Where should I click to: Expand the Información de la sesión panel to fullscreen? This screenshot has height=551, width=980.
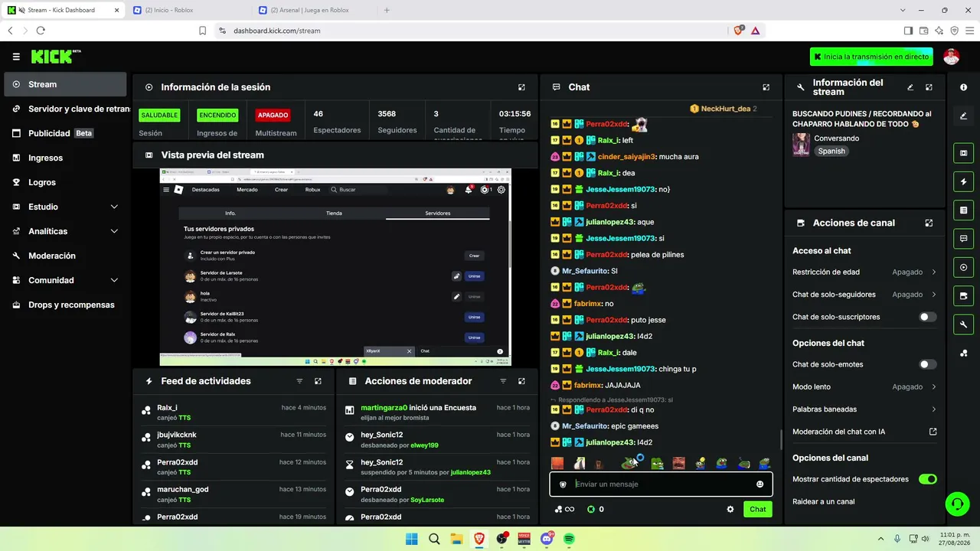521,87
